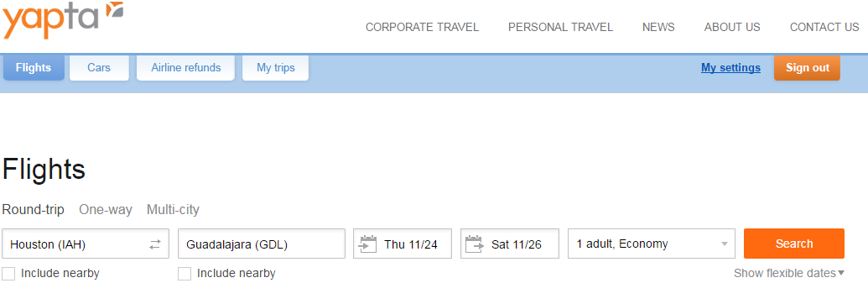
Task: Click the Yapta logo
Action: tap(63, 19)
